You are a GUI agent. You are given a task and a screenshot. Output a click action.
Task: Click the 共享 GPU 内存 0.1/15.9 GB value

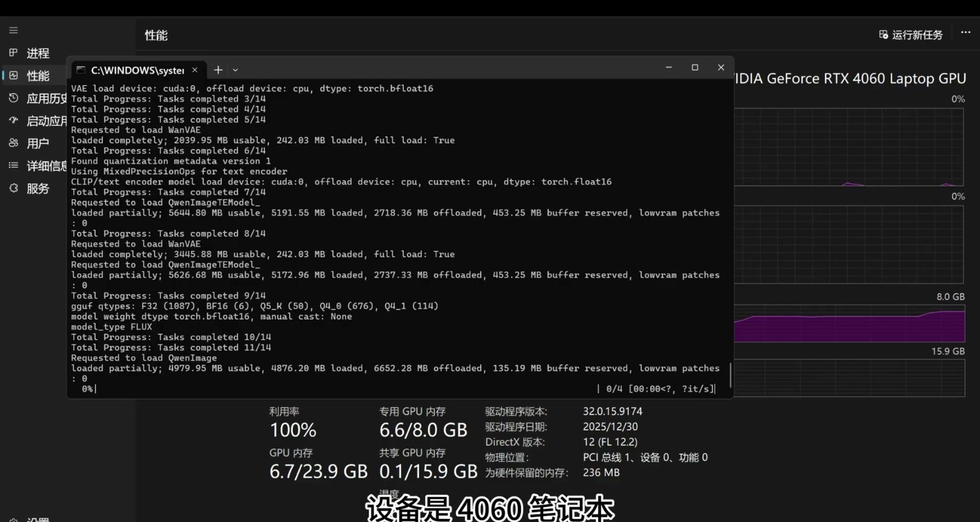coord(428,471)
